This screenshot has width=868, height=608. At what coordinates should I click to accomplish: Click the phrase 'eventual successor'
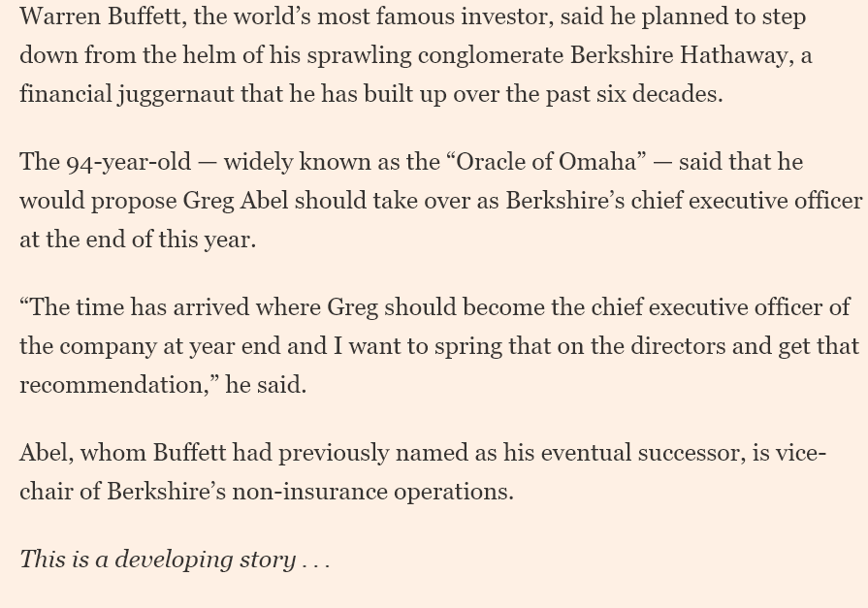tap(642, 453)
